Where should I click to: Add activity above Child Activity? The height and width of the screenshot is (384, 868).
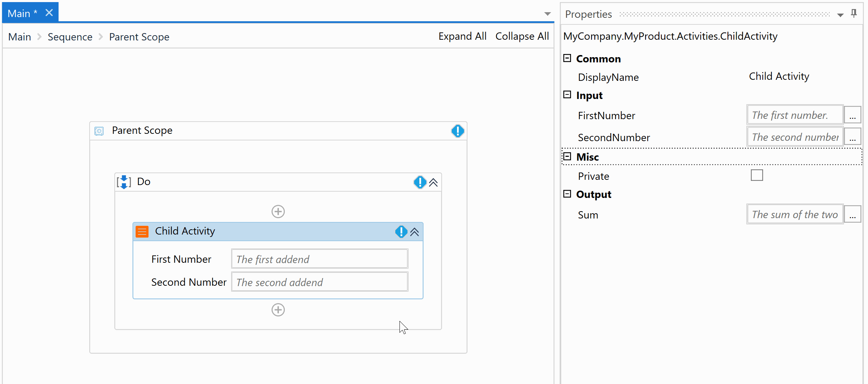click(x=278, y=212)
